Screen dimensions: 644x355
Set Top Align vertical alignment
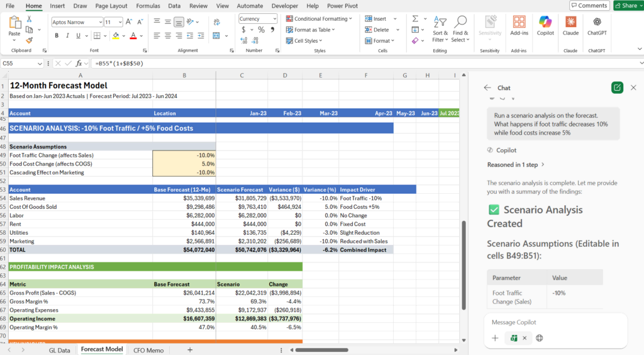pyautogui.click(x=157, y=22)
